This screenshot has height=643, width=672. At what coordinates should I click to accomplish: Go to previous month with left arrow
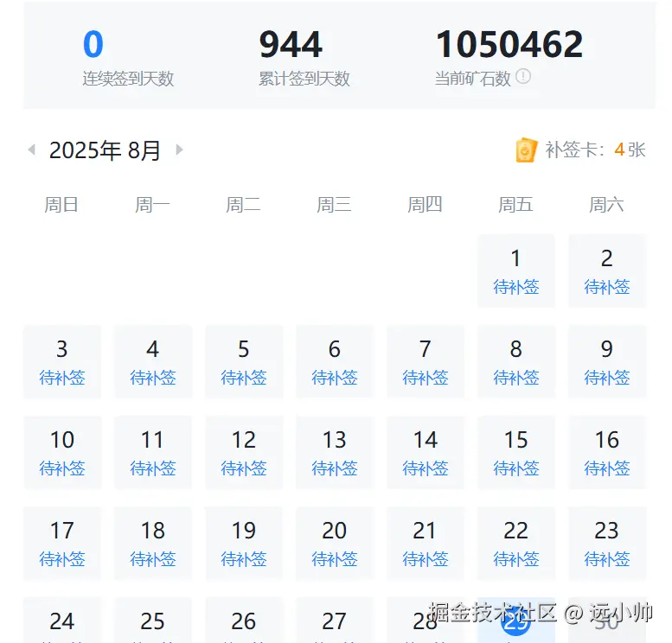point(32,150)
